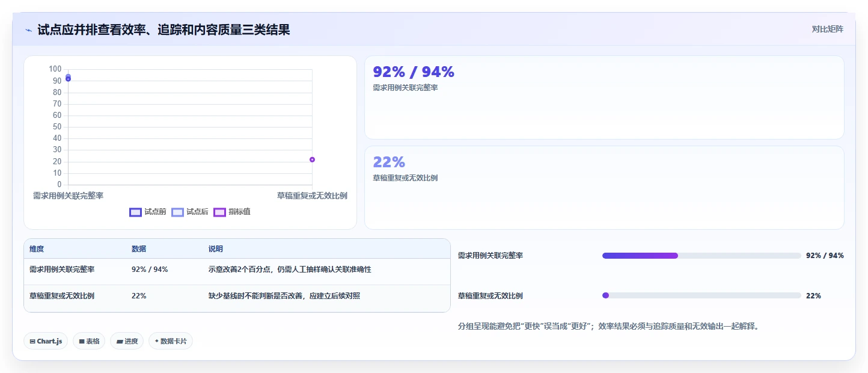Select the 维度 column header
This screenshot has width=868, height=373.
(x=37, y=249)
